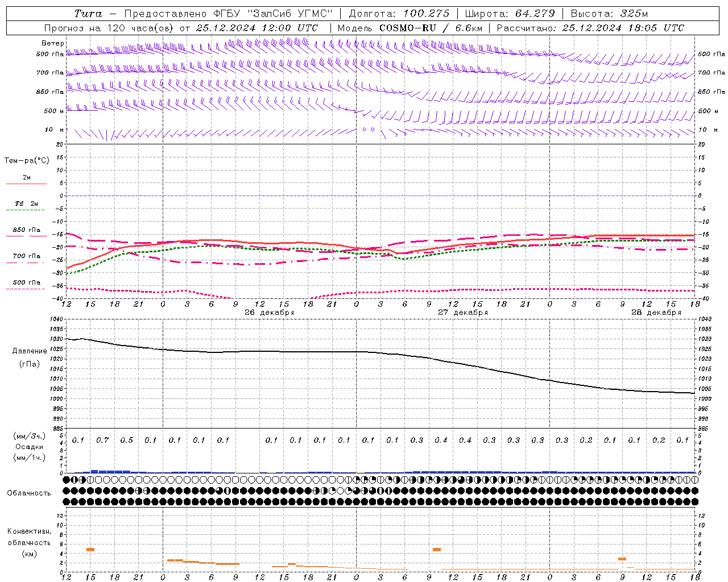The image size is (728, 582).
Task: Click the "Ветер" wind panel label
Action: [53, 43]
